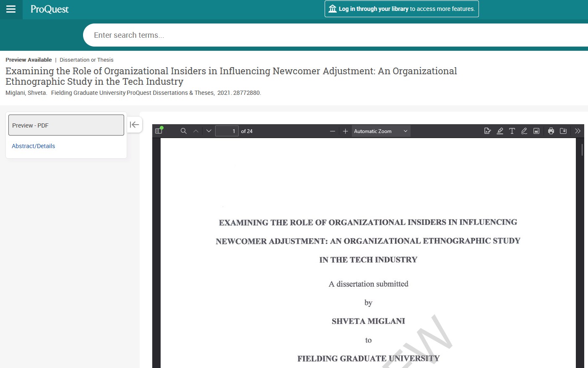Select the Preview - PDF tab
Screen dimensions: 588x368
[x=66, y=125]
